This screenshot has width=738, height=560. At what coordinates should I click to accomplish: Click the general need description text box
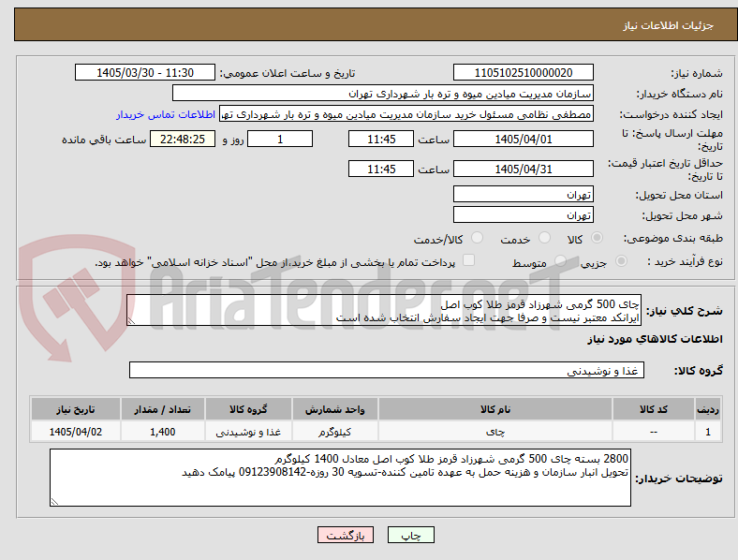pyautogui.click(x=384, y=311)
